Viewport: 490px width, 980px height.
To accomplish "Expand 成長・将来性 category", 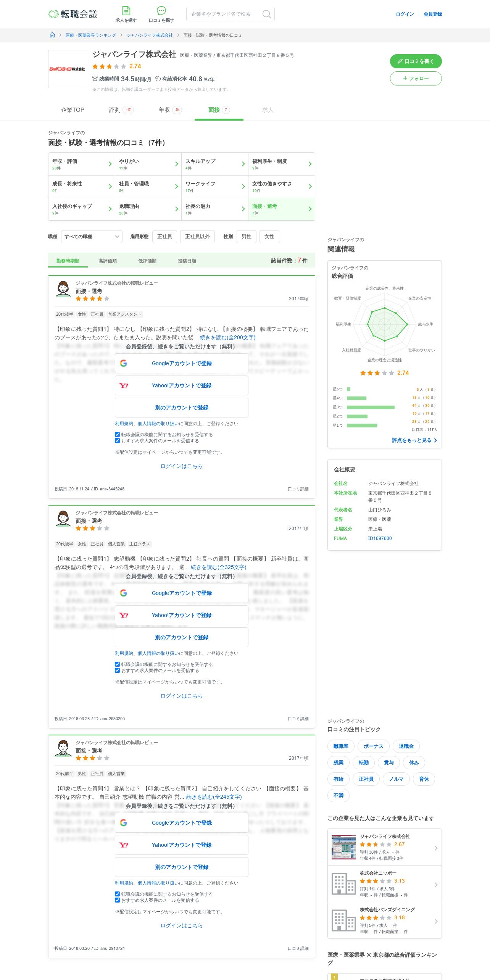I will 82,187.
